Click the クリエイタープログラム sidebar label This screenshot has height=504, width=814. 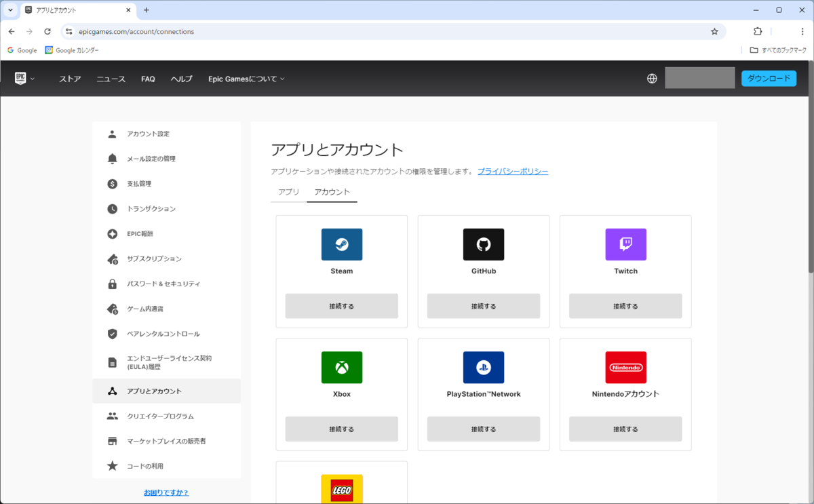(160, 416)
